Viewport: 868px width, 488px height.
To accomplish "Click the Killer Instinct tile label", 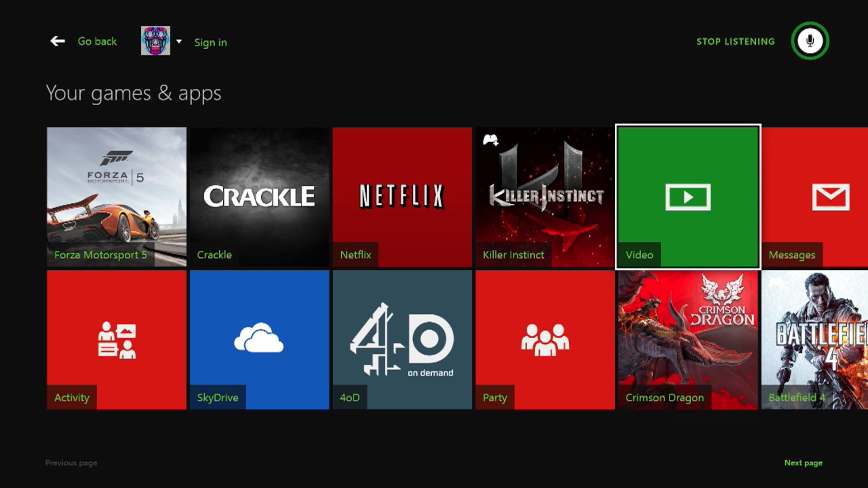I will [514, 255].
